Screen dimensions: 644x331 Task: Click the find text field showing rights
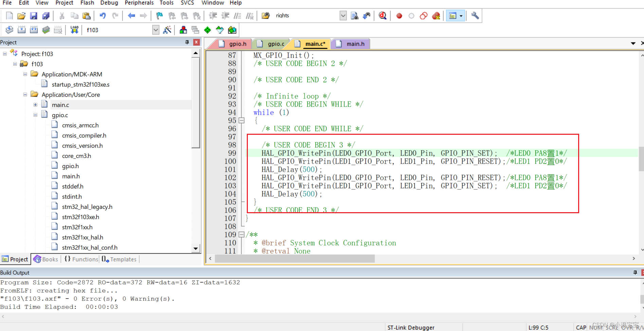(307, 16)
